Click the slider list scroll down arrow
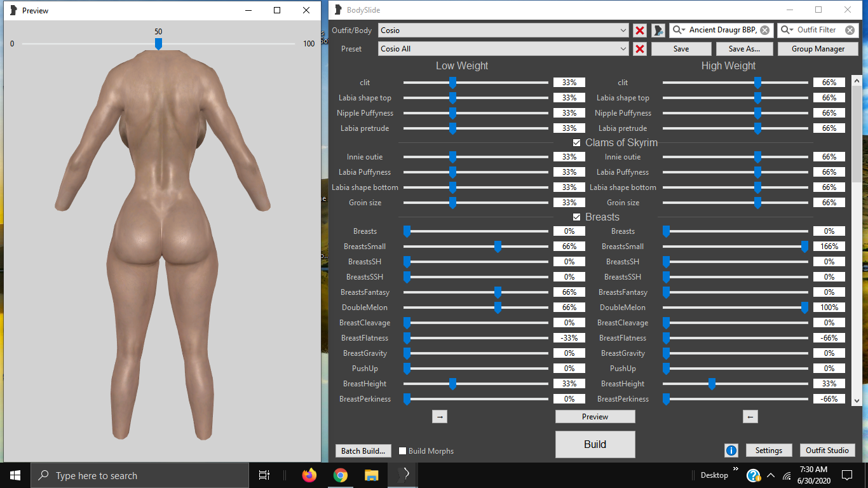 [x=857, y=400]
